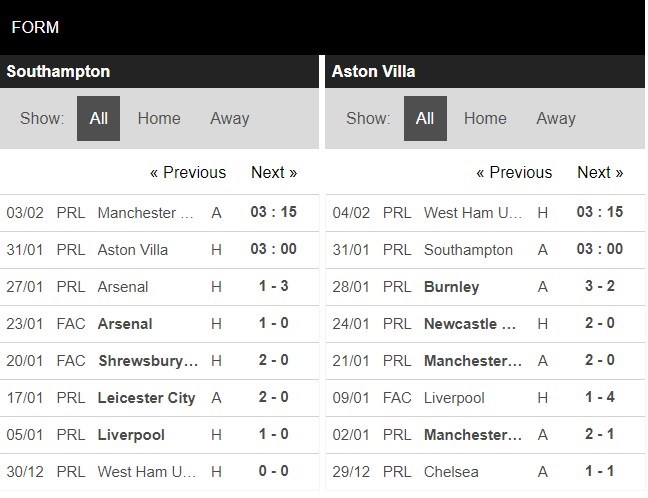
Task: Go to Previous Aston Villa results
Action: (x=514, y=172)
